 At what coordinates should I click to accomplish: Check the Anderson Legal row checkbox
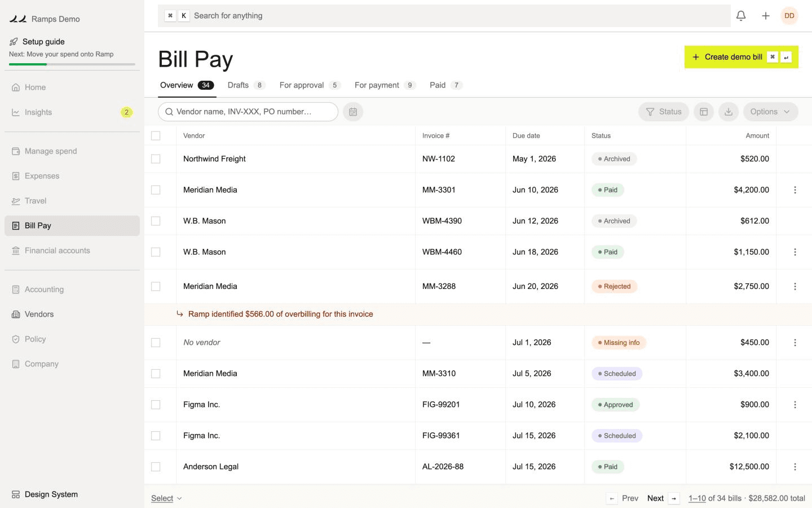click(156, 467)
